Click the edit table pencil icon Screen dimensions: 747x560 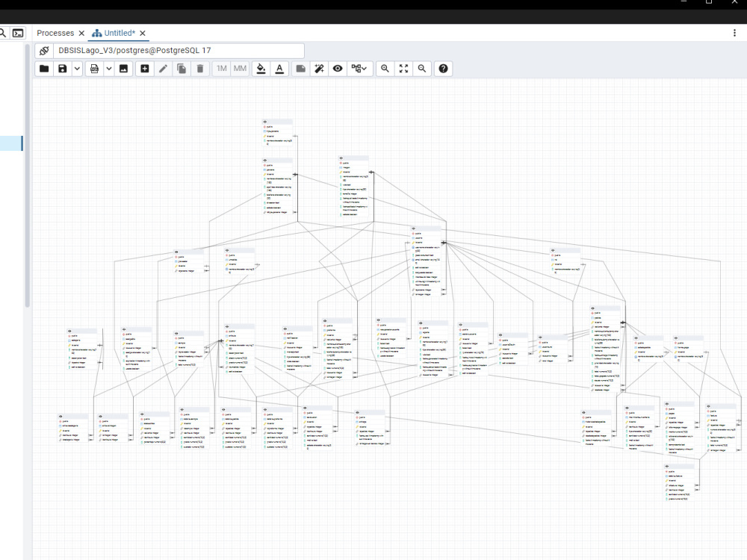(x=163, y=69)
